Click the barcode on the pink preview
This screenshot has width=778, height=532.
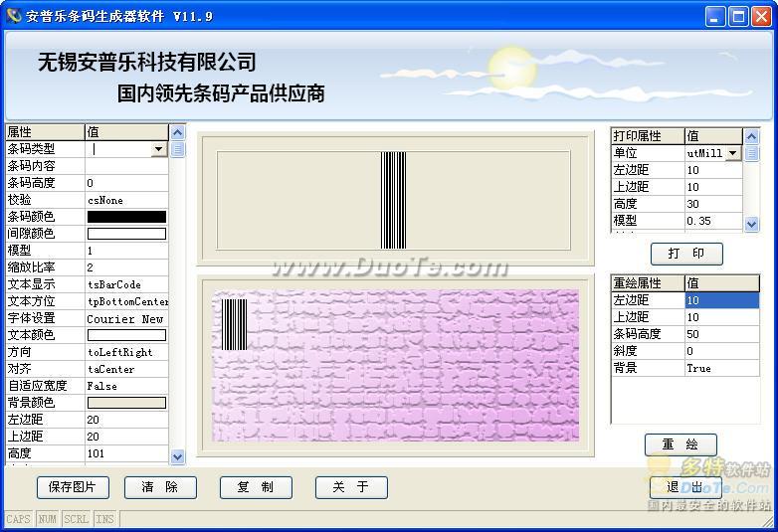(234, 324)
